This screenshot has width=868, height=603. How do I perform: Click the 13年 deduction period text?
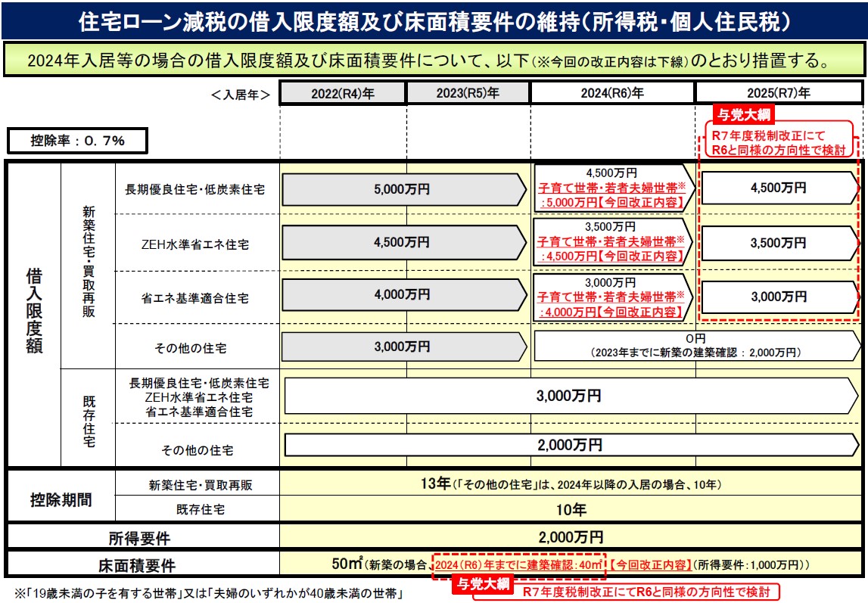(x=571, y=484)
